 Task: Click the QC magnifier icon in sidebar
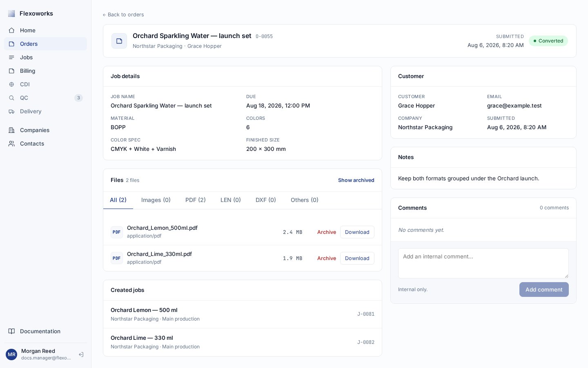point(11,98)
